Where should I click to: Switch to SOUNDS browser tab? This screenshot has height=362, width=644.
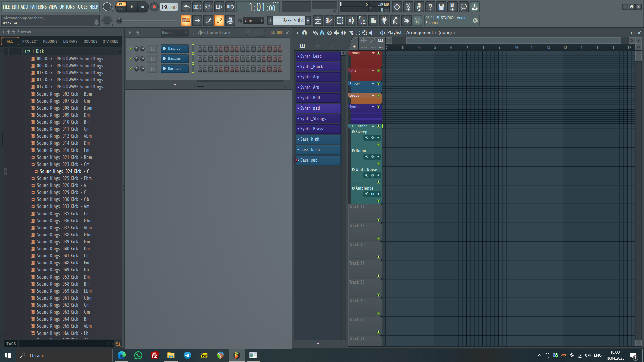point(91,41)
